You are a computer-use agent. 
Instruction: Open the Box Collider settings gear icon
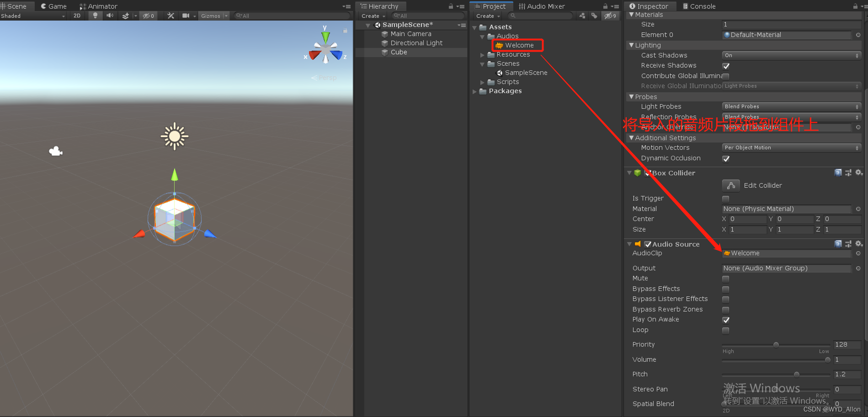[x=858, y=173]
